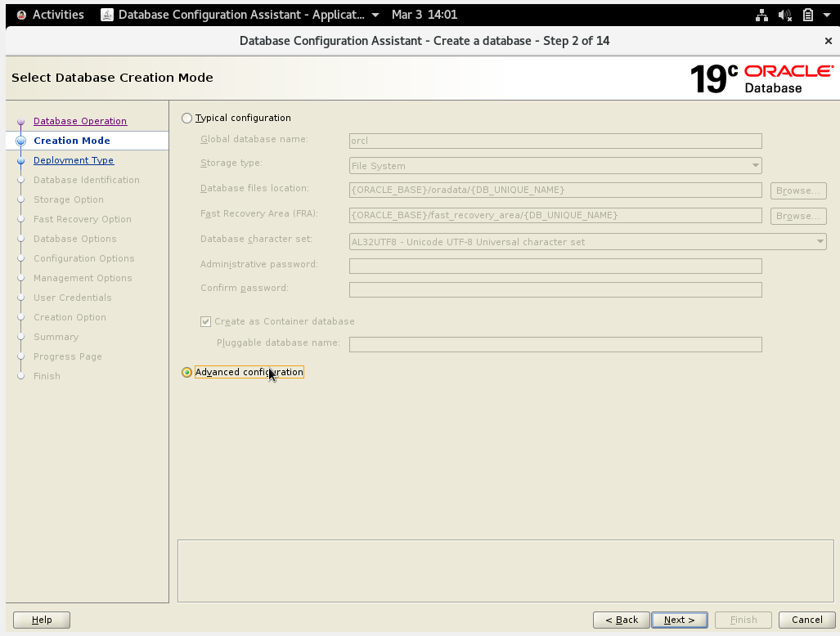Click the User Credentials step label
The width and height of the screenshot is (840, 636).
(72, 298)
